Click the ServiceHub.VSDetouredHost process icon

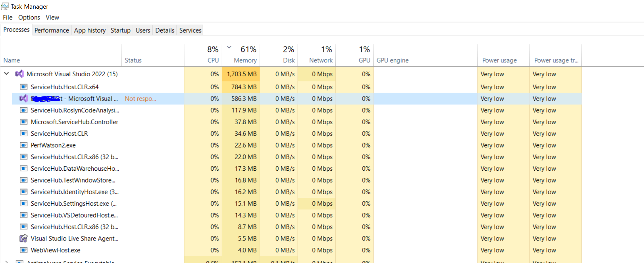click(x=24, y=215)
